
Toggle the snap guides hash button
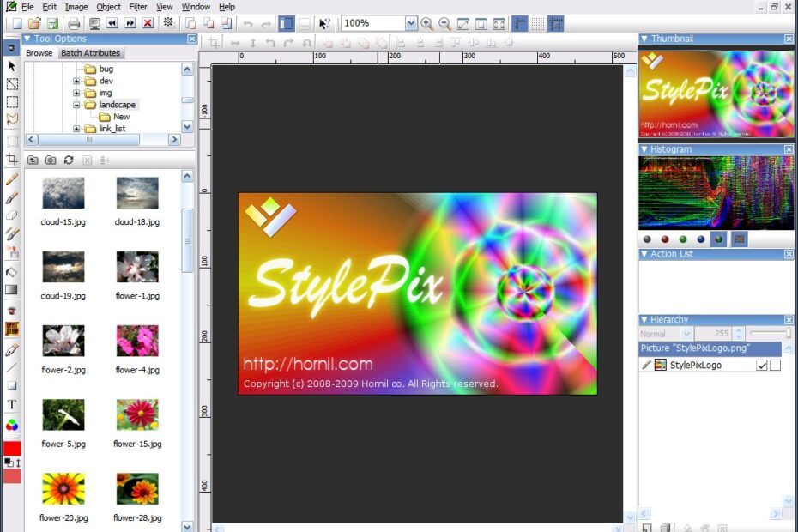556,23
